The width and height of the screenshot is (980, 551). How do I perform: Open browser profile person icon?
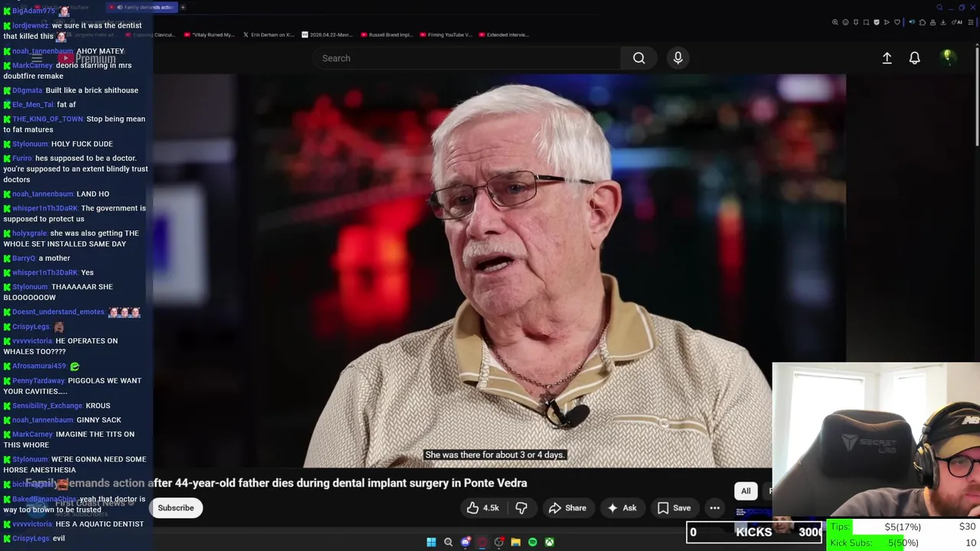coord(933,22)
